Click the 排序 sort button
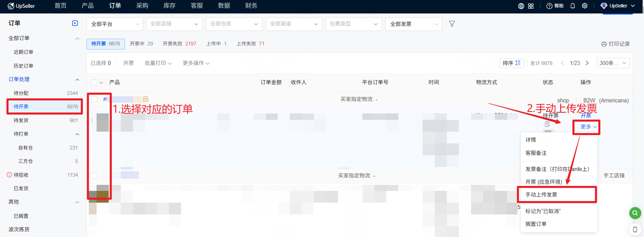 [x=511, y=63]
